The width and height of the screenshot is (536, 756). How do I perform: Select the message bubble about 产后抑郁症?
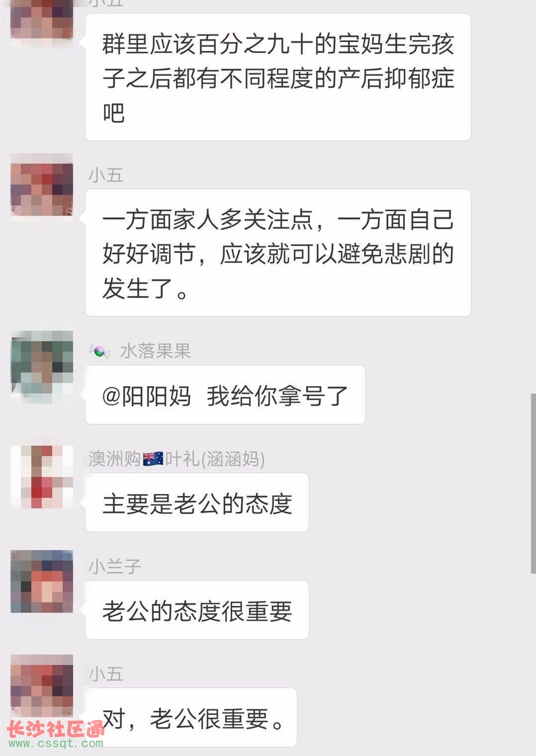click(278, 77)
